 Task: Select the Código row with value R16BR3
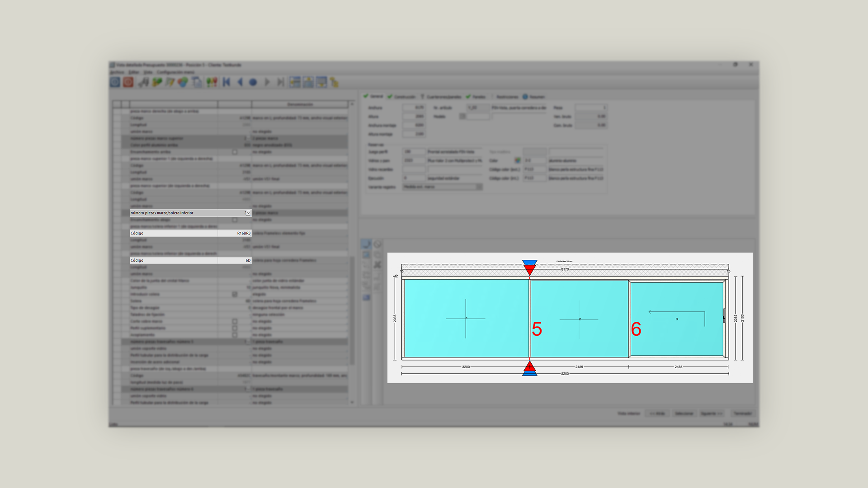point(190,233)
